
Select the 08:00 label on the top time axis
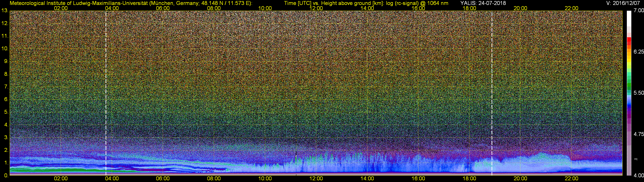(x=214, y=8)
